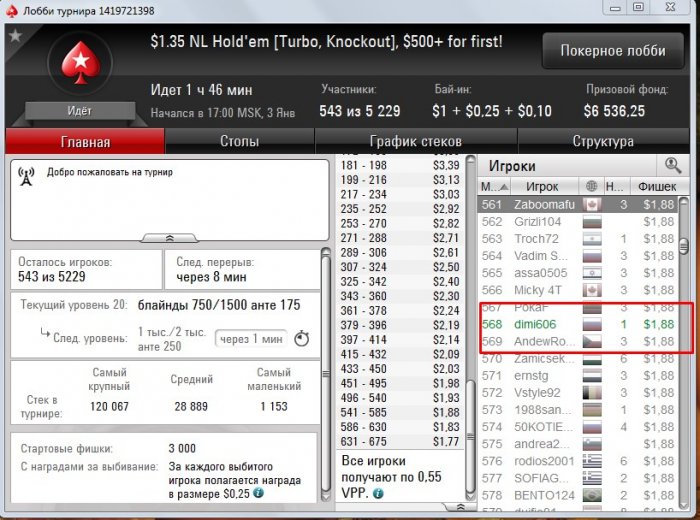This screenshot has height=520, width=700.
Task: Select player row ernstg
Action: tap(578, 376)
